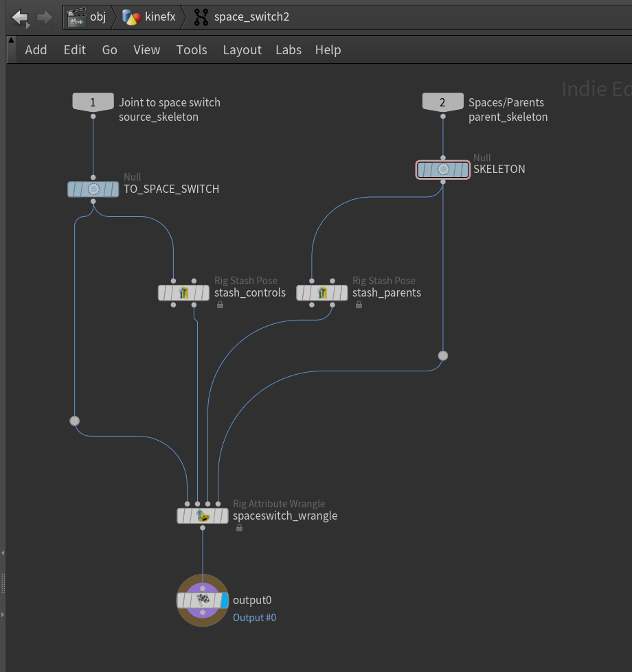Click the clapperboard obj network icon
The width and height of the screenshot is (632, 672).
(77, 17)
